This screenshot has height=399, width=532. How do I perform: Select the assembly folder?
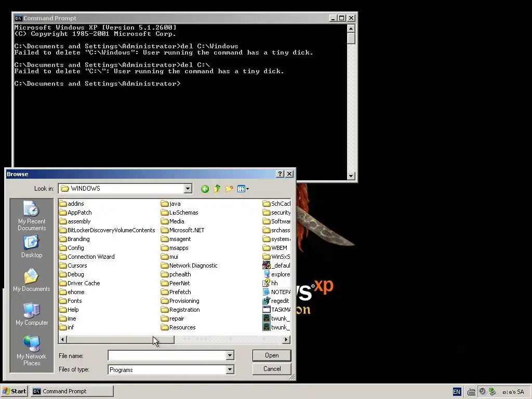click(75, 221)
